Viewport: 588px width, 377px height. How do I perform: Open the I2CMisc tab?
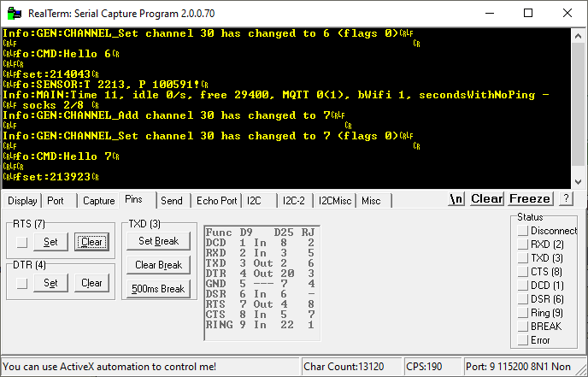334,201
